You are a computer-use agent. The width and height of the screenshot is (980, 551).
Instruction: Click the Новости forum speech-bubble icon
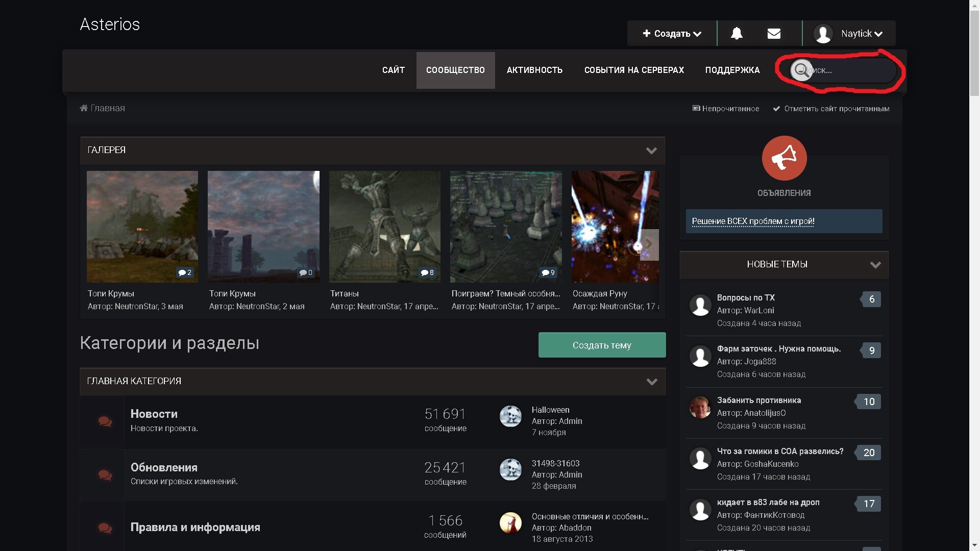click(x=105, y=421)
